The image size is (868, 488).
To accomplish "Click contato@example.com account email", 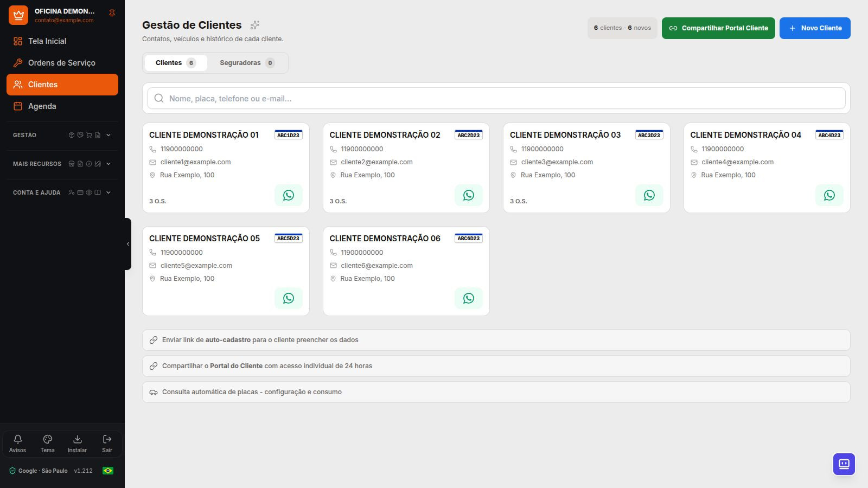I will point(64,20).
